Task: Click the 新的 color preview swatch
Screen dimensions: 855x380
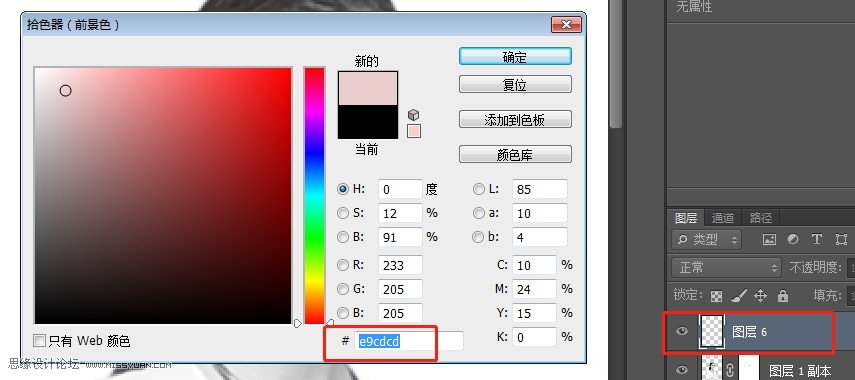Action: pos(368,88)
